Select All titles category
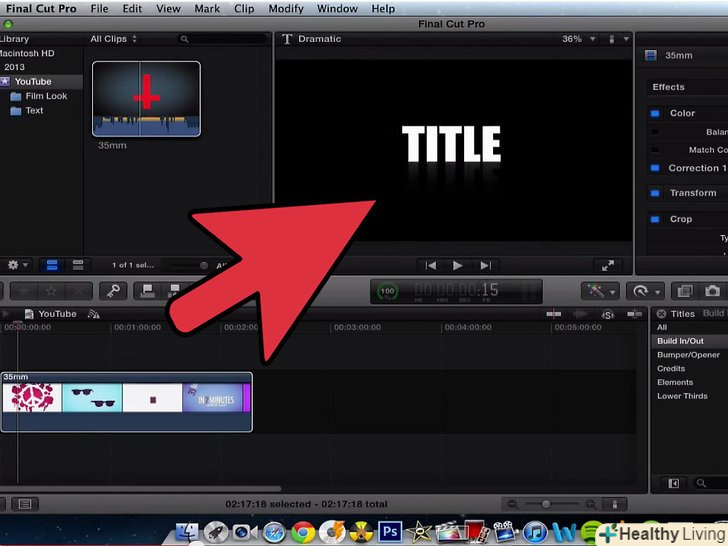Screen dimensions: 728x546 (x=662, y=327)
